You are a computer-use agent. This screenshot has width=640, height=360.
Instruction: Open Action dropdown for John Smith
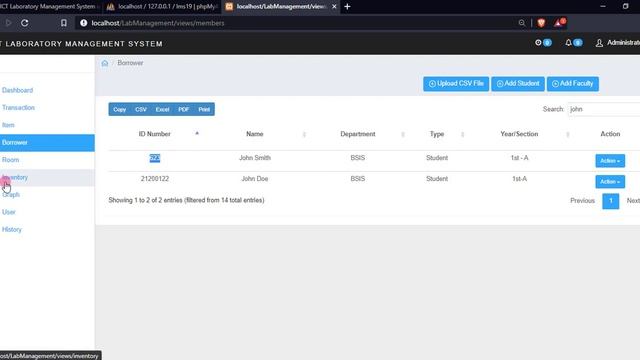[610, 161]
